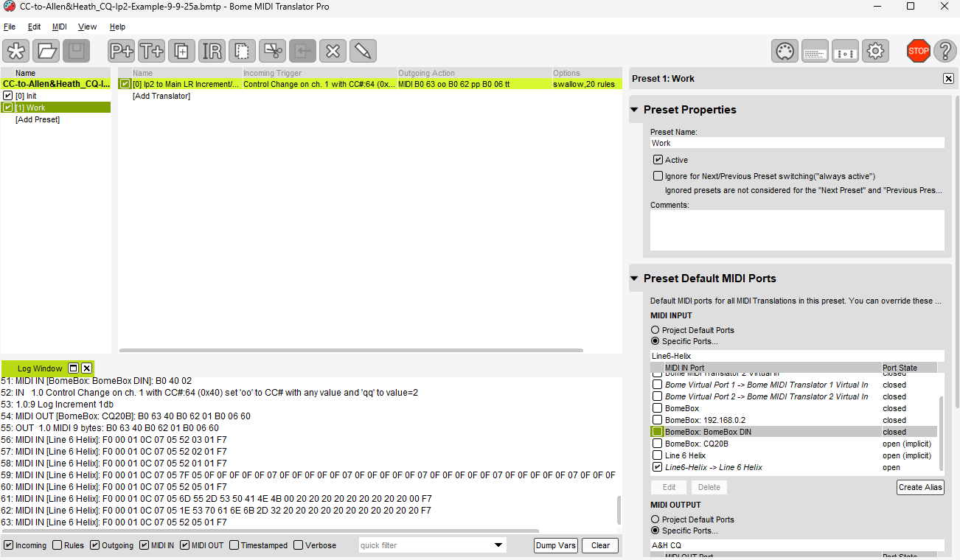The width and height of the screenshot is (960, 560).
Task: Open settings with the gear icon
Action: click(875, 51)
